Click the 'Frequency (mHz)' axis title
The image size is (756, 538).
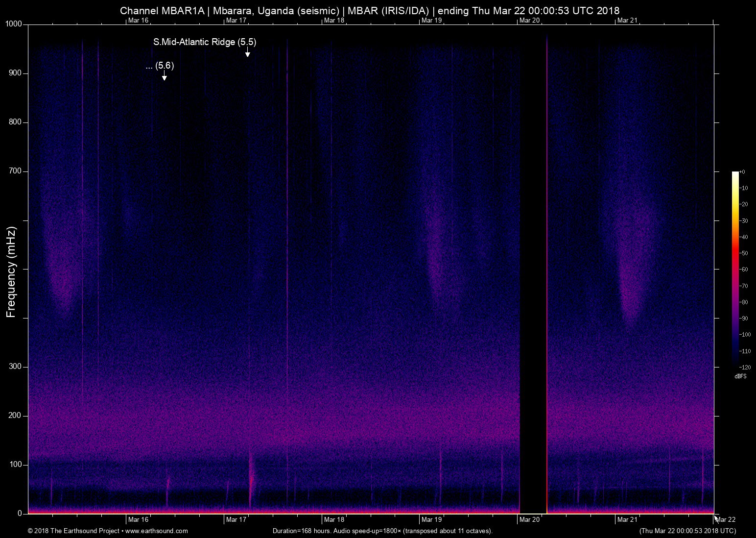(11, 272)
